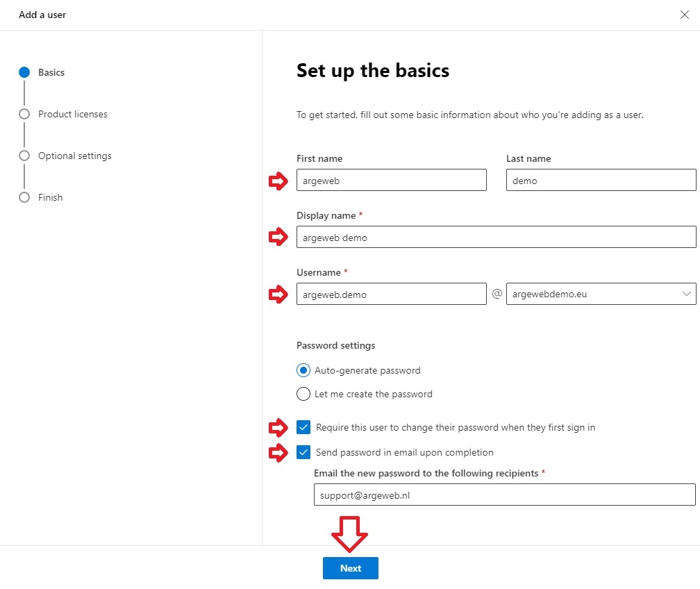Go to Optional settings step
Viewport: 700px width, 589px height.
coord(74,156)
